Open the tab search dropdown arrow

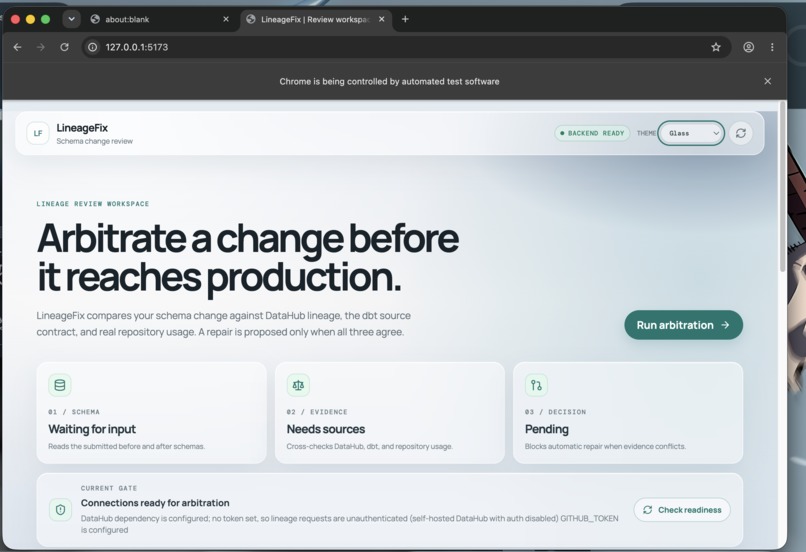tap(71, 19)
